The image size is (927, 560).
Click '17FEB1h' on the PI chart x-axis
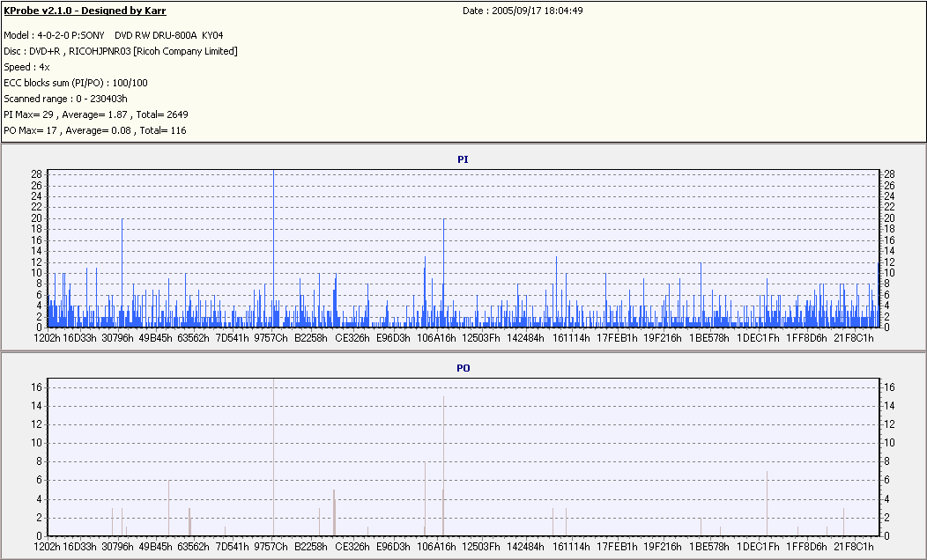617,338
